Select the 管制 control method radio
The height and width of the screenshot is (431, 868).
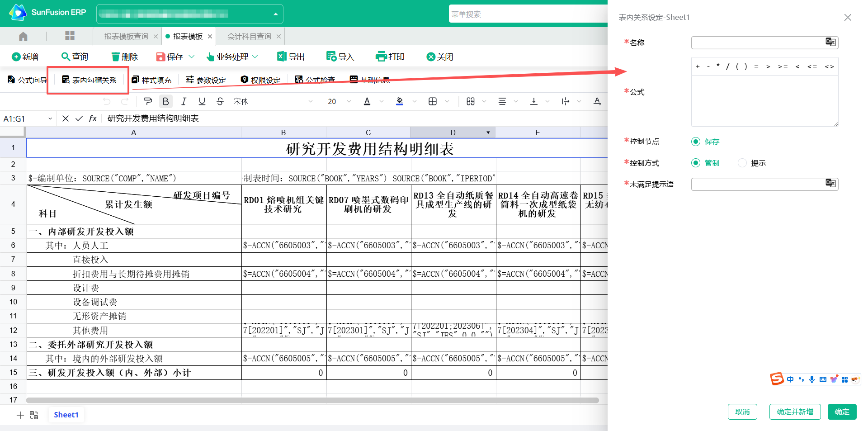point(696,163)
